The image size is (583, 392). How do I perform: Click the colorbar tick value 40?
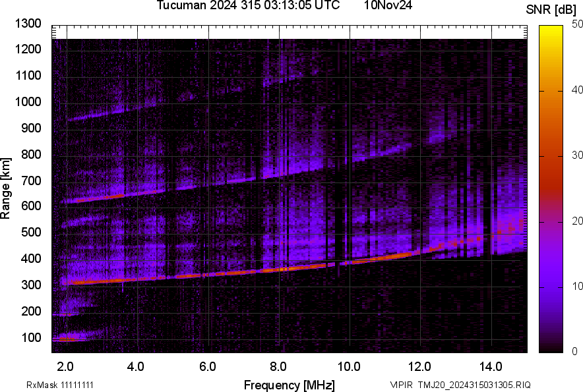coord(576,90)
